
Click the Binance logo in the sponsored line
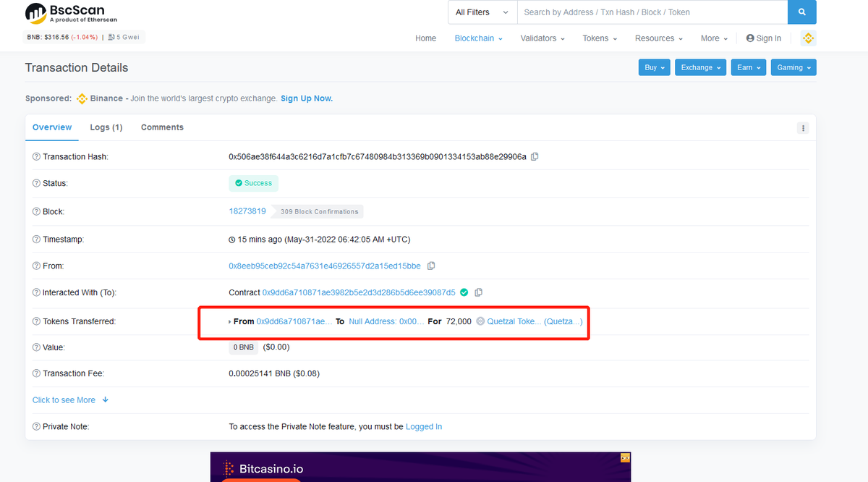click(82, 98)
